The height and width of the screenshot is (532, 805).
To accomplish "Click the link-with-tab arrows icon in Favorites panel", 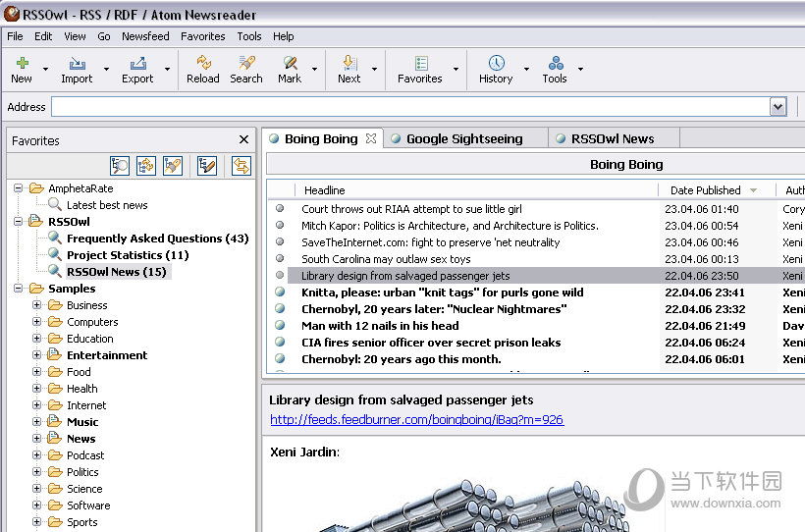I will pos(241,165).
